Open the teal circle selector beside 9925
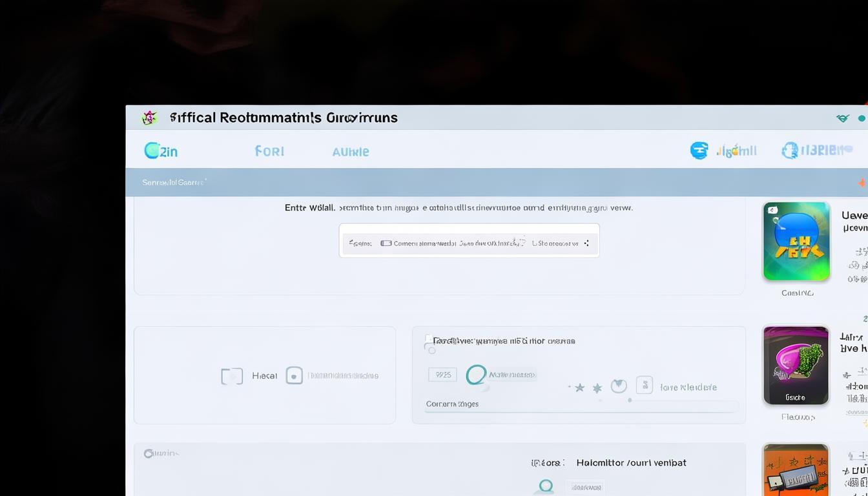 click(476, 375)
